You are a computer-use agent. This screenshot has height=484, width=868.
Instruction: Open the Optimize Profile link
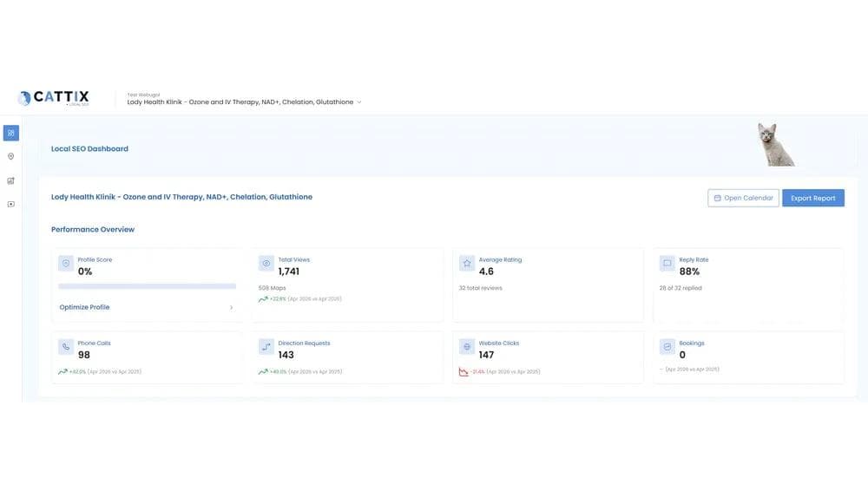click(84, 307)
